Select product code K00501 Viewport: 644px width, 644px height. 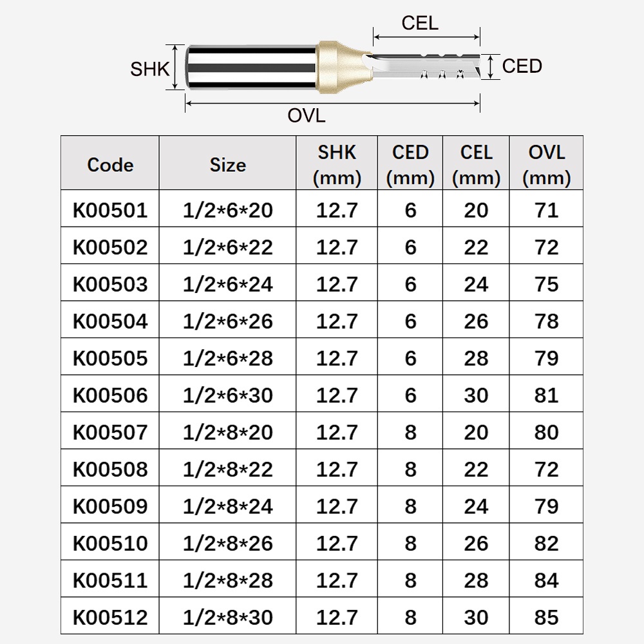[110, 210]
